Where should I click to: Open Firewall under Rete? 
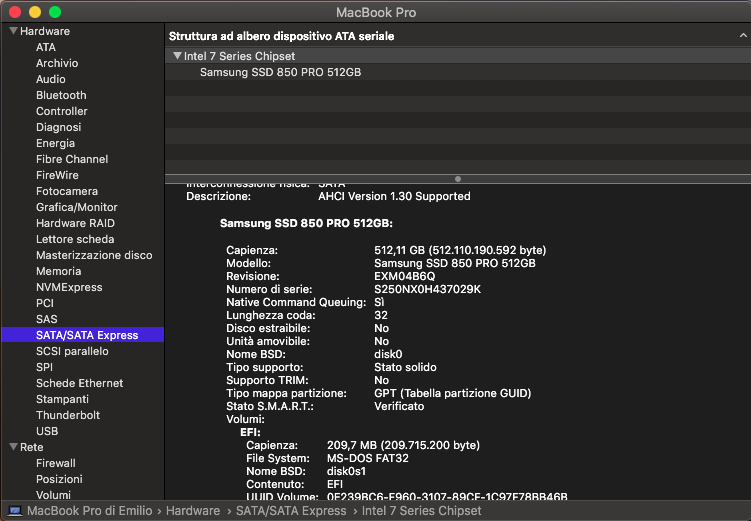pyautogui.click(x=56, y=463)
